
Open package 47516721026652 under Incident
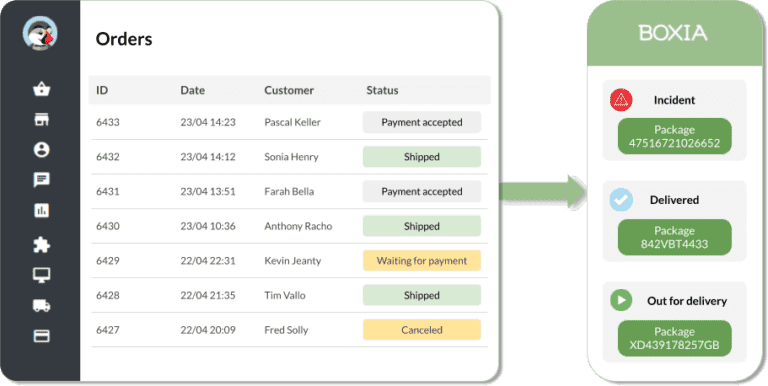674,137
